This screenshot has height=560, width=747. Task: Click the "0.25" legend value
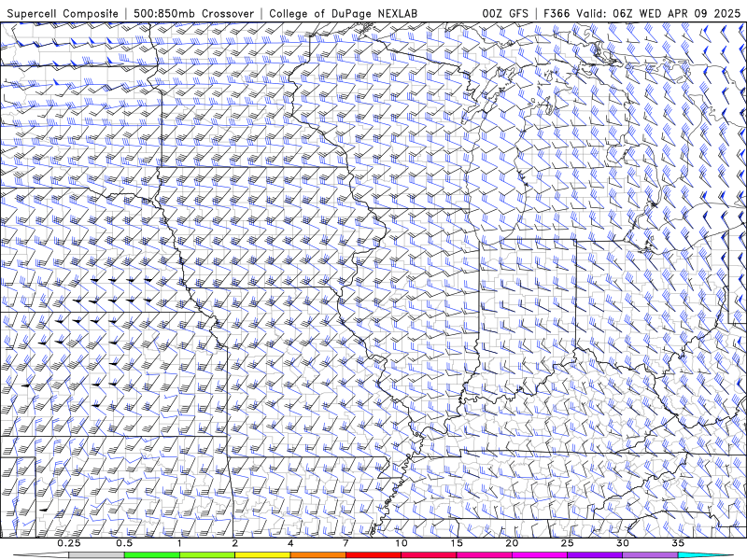[69, 543]
